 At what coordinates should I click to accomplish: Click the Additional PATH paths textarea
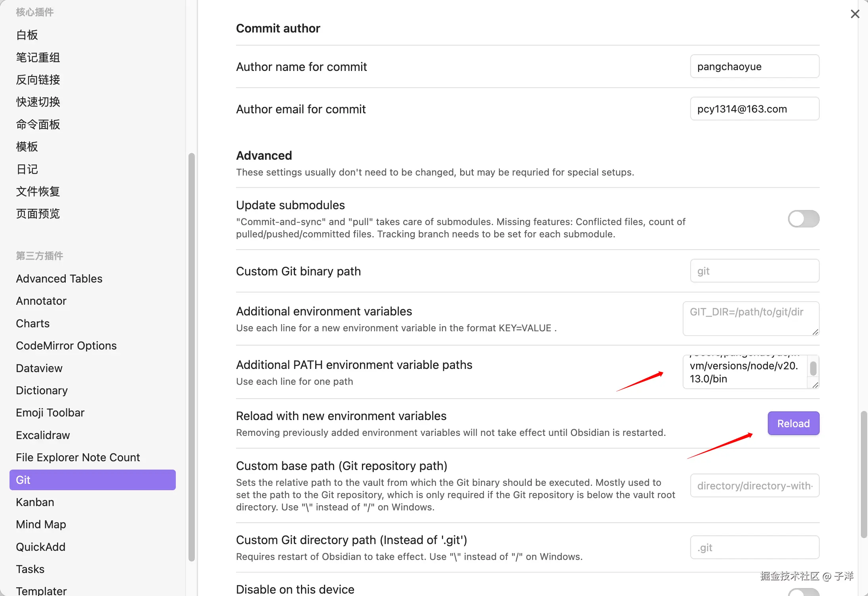(744, 372)
